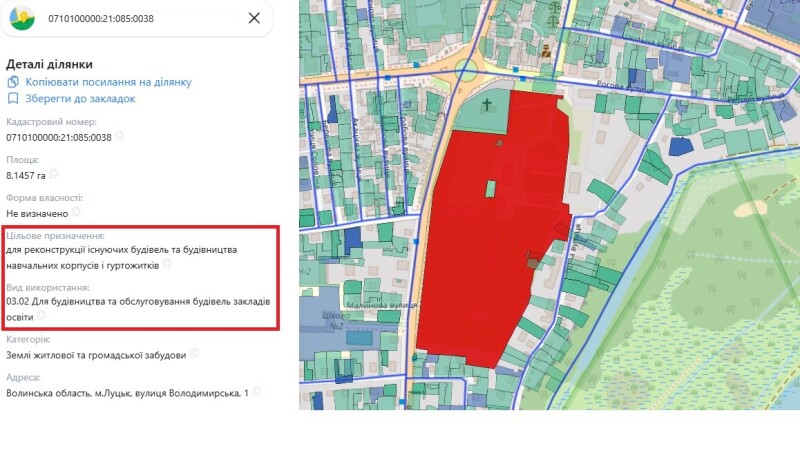Click small green building inside red parcel
The width and height of the screenshot is (800, 453).
491,188
